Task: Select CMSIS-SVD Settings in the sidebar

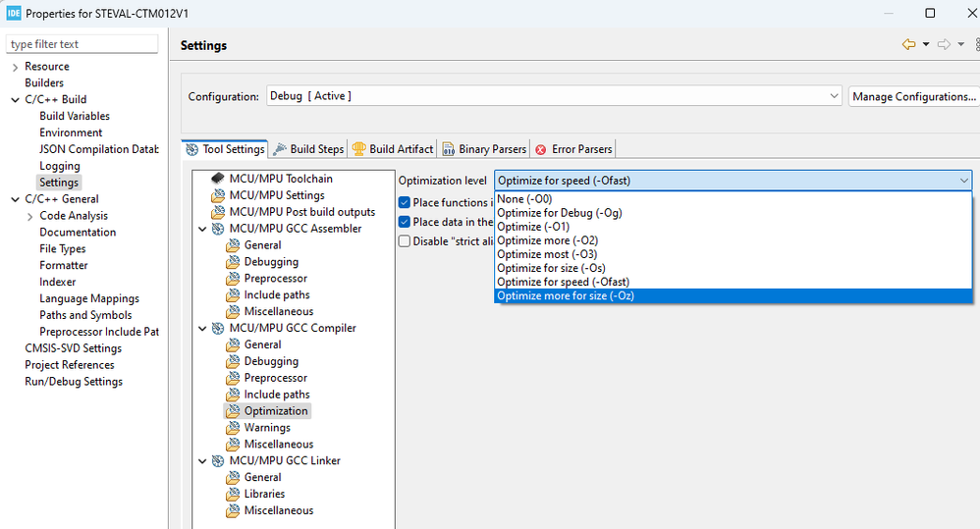Action: pyautogui.click(x=73, y=348)
